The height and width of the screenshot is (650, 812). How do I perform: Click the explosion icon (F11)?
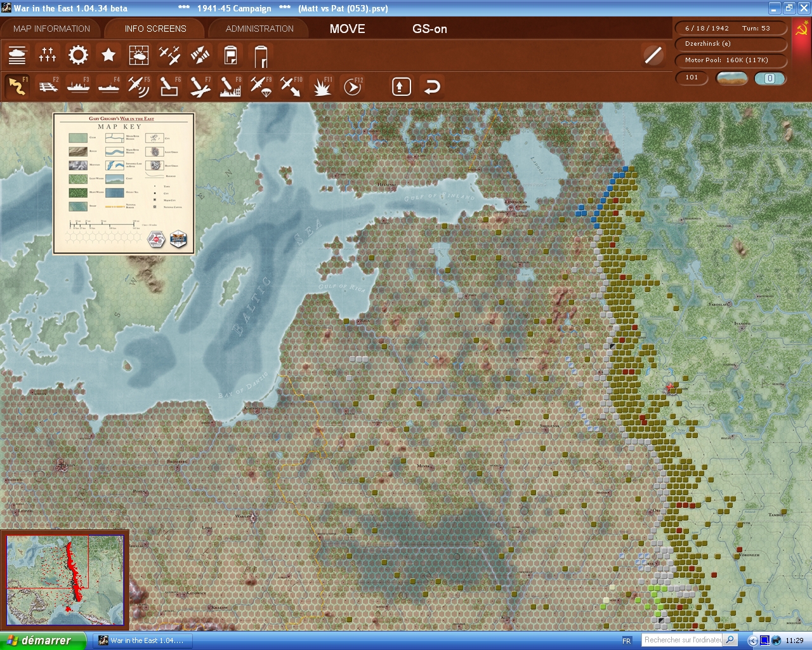point(322,86)
